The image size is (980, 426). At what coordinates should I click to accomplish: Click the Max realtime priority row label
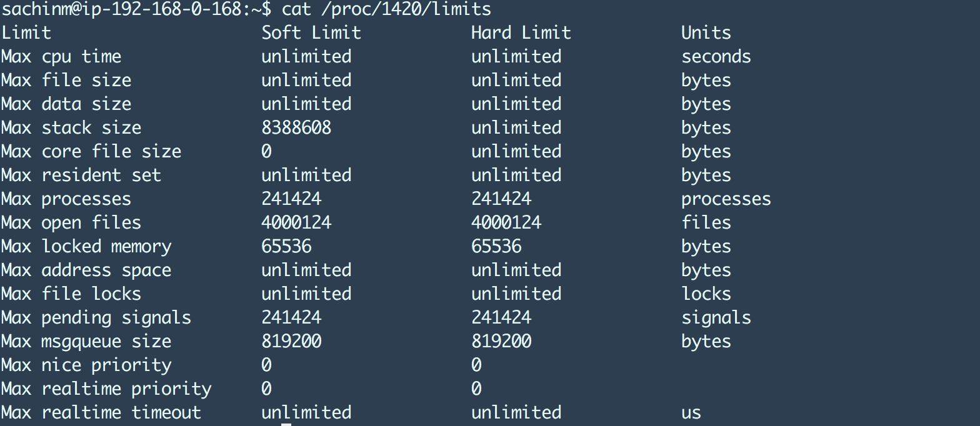pos(106,389)
